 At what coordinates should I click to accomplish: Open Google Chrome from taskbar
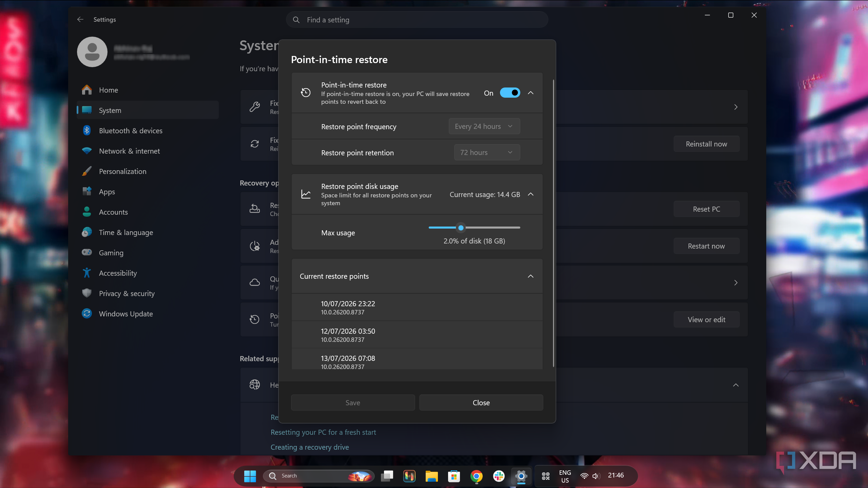tap(476, 476)
